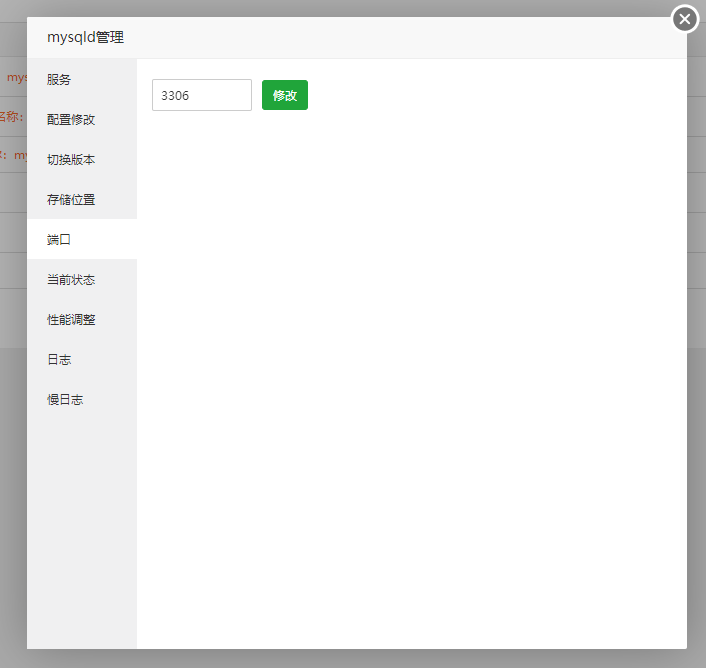Select the 端口 tab
The width and height of the screenshot is (706, 668).
point(82,239)
